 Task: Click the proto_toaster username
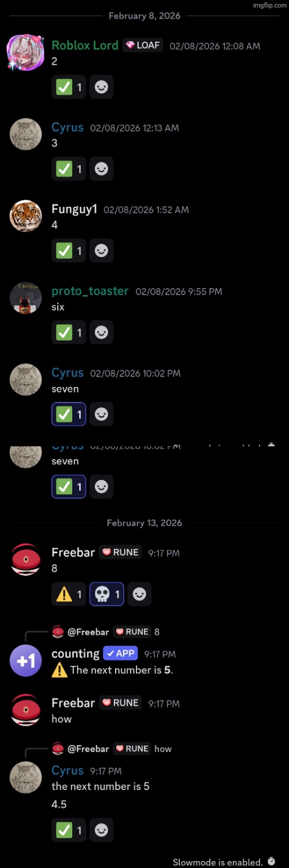(90, 291)
